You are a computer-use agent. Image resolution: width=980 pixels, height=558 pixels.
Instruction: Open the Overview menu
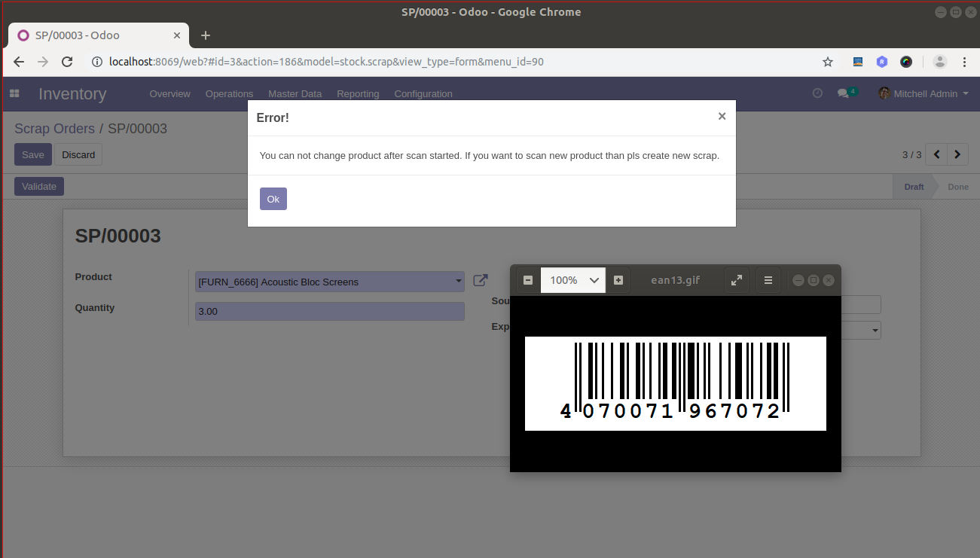169,94
